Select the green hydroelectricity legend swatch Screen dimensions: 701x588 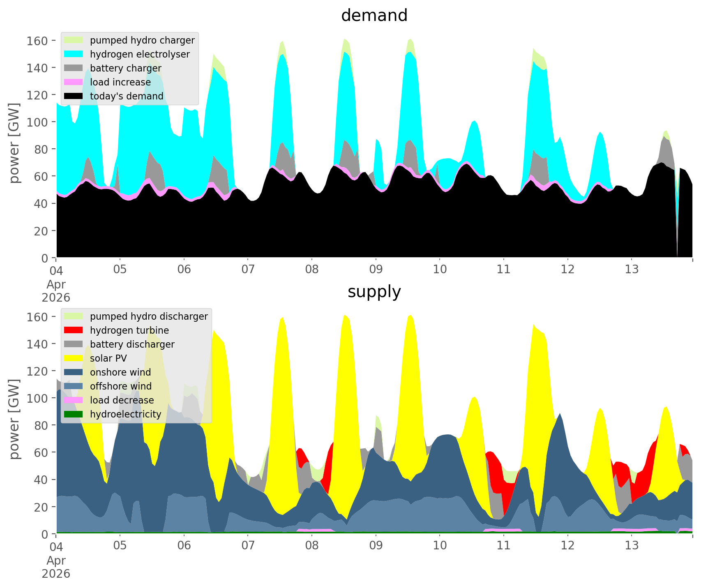coord(74,414)
